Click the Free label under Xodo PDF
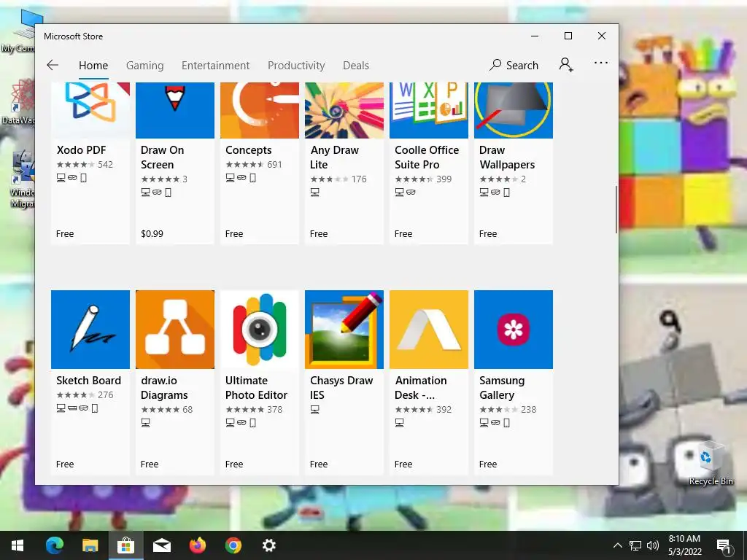The image size is (747, 560). tap(65, 234)
